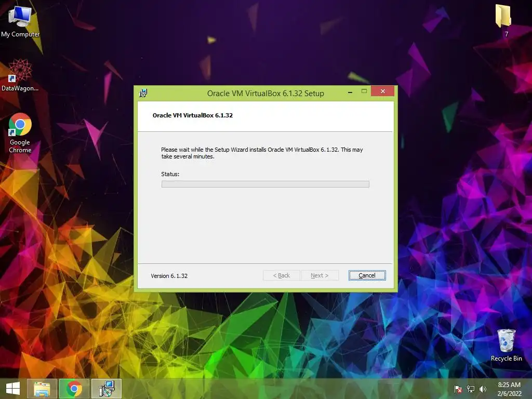This screenshot has width=532, height=399.
Task: Select the folder named 7 on desktop
Action: tap(503, 20)
